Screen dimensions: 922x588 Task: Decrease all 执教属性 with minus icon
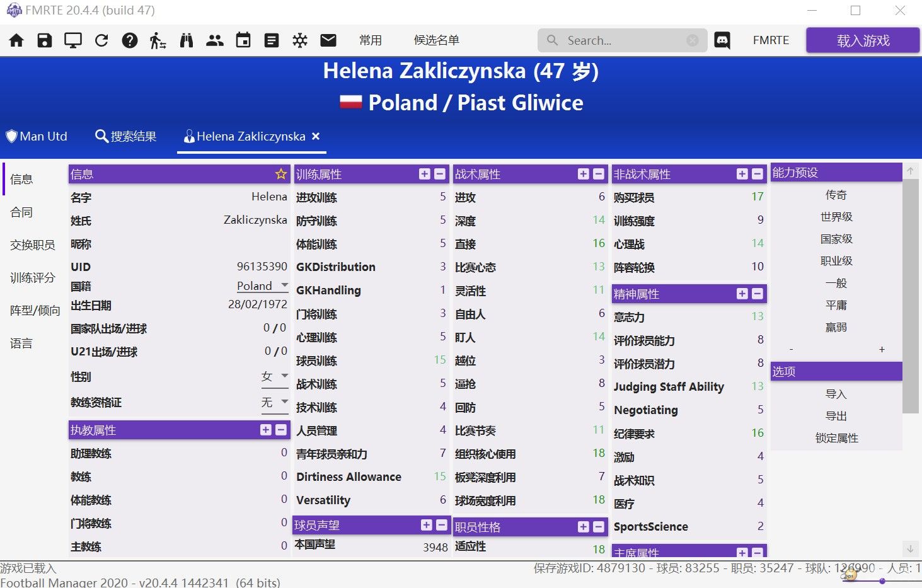point(281,430)
